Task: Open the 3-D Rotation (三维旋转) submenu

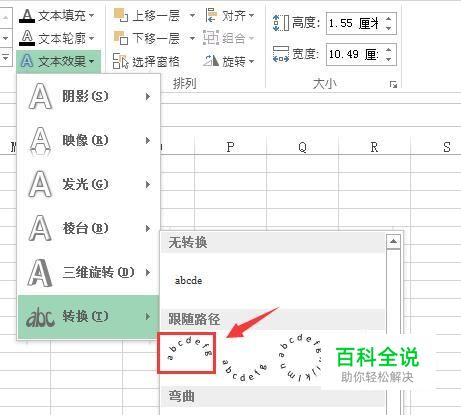Action: [89, 272]
